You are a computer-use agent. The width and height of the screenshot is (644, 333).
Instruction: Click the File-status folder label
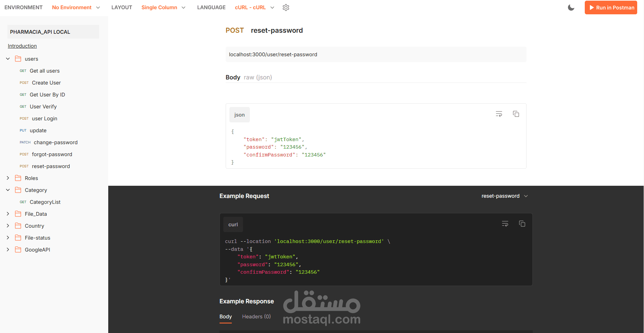(x=37, y=238)
